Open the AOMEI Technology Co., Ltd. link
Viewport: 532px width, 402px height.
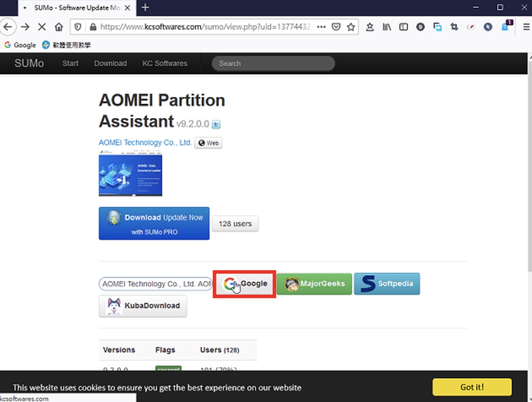(x=145, y=143)
